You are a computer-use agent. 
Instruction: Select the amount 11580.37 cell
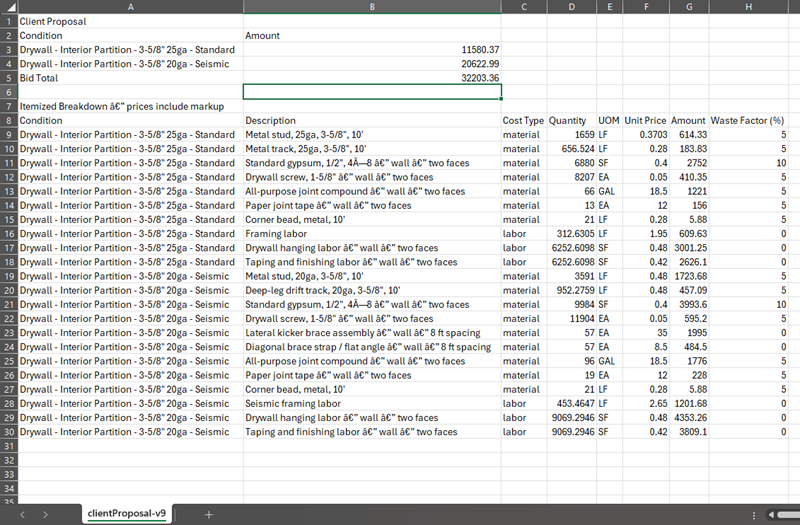coord(372,49)
